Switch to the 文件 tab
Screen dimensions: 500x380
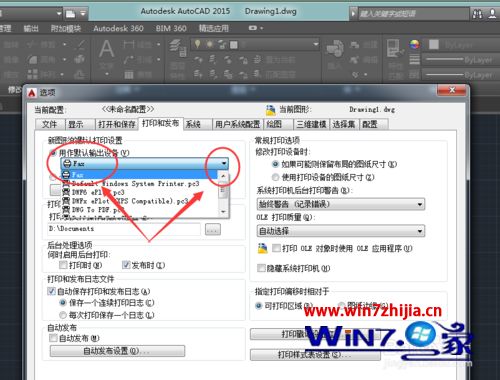click(50, 124)
